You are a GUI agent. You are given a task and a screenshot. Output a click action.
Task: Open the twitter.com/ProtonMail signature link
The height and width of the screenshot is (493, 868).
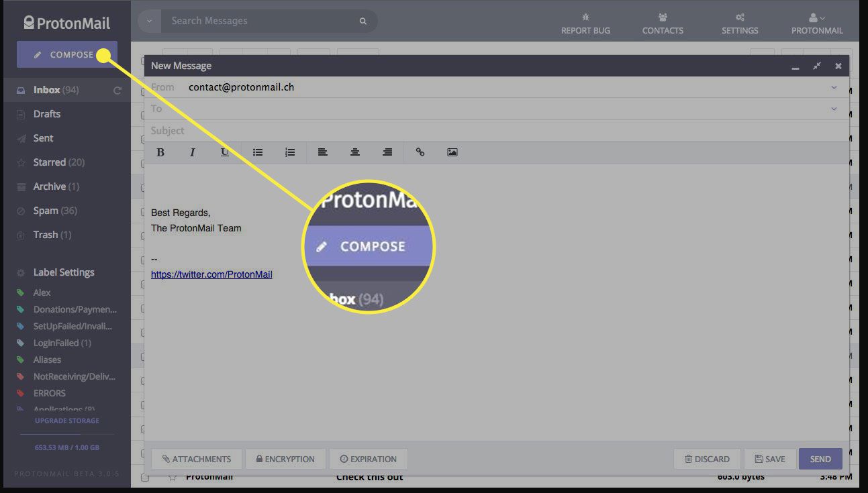[x=211, y=274]
